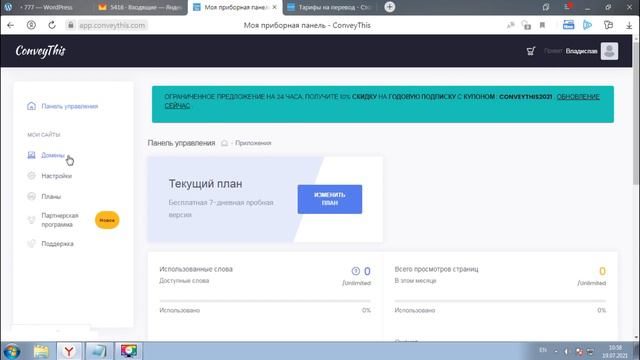The width and height of the screenshot is (640, 360).
Task: Click the Планы sidebar icon
Action: [31, 196]
